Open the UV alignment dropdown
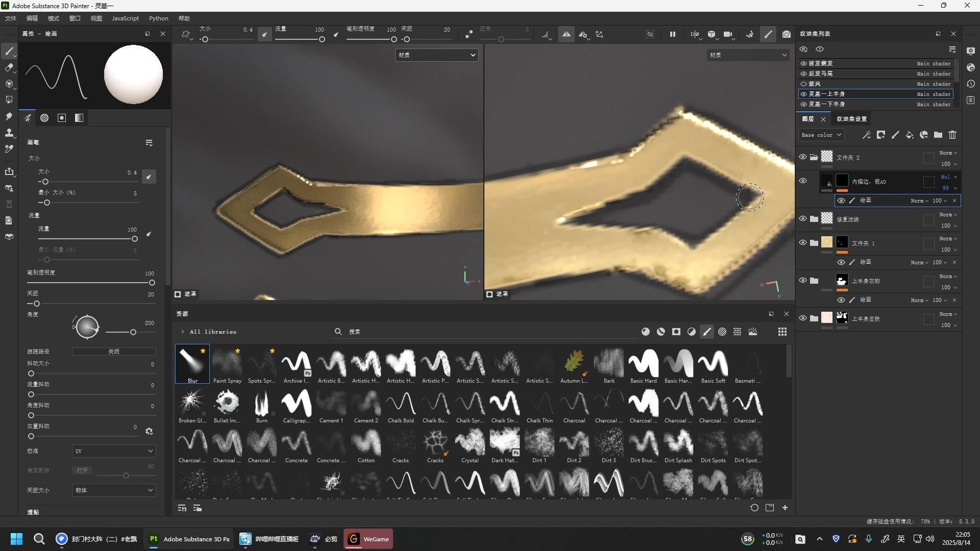This screenshot has height=551, width=980. pyautogui.click(x=113, y=451)
